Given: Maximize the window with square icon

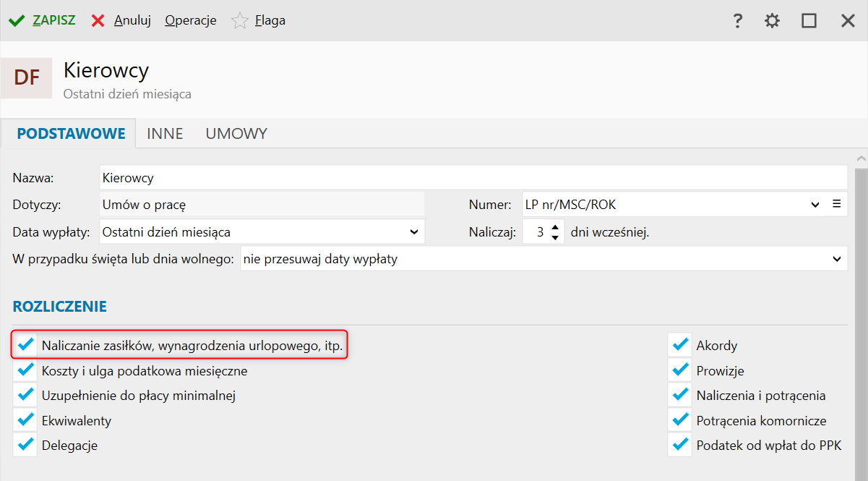Looking at the screenshot, I should [x=809, y=21].
